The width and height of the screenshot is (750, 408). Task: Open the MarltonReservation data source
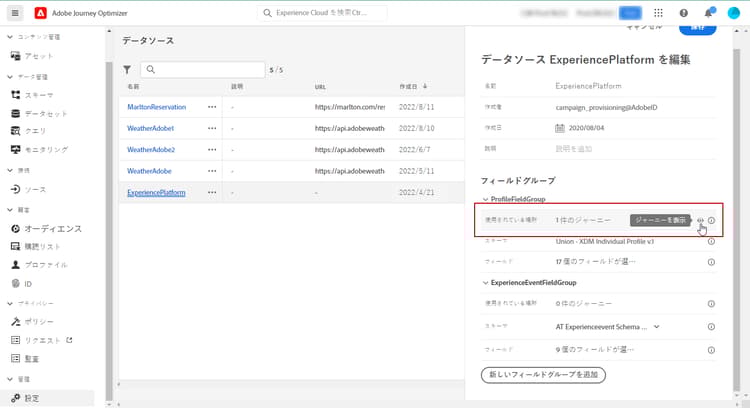(x=156, y=107)
